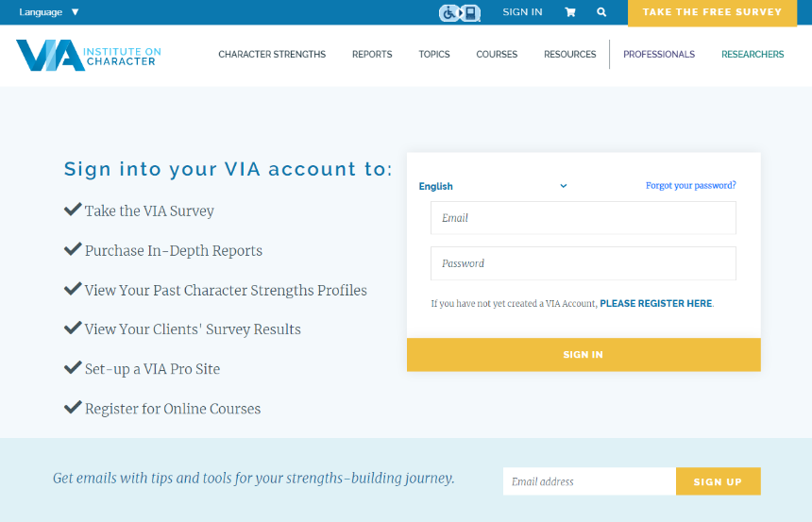The width and height of the screenshot is (812, 522).
Task: Open the Reports menu
Action: click(372, 55)
